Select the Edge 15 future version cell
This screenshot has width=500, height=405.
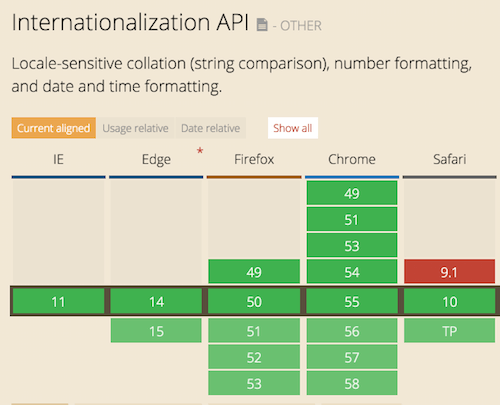point(156,331)
